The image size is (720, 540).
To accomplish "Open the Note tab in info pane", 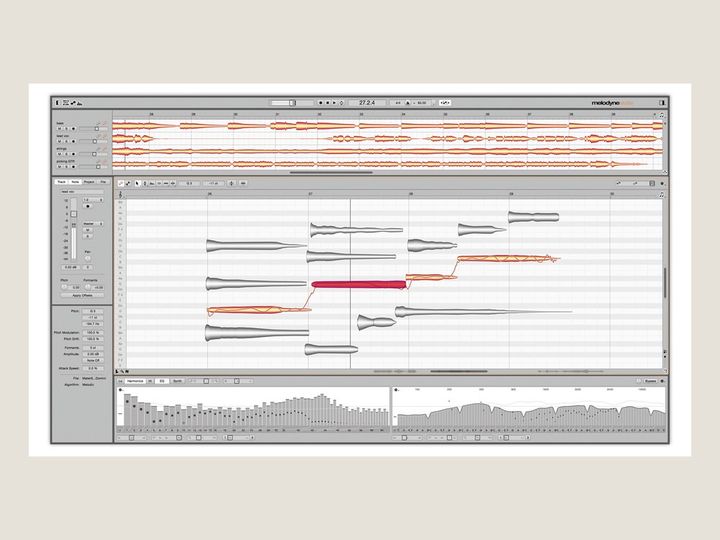I will pyautogui.click(x=75, y=182).
